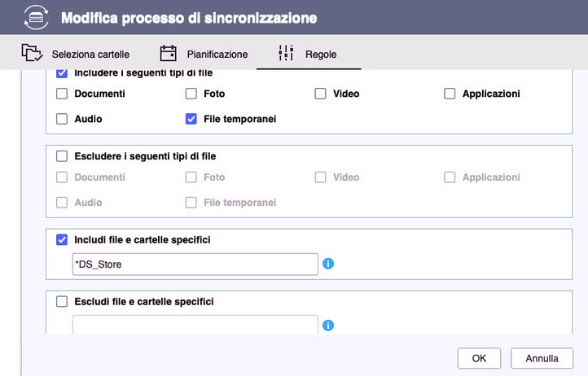Screen dimensions: 588x376
Task: Select the Regole tab
Action: [x=321, y=55]
